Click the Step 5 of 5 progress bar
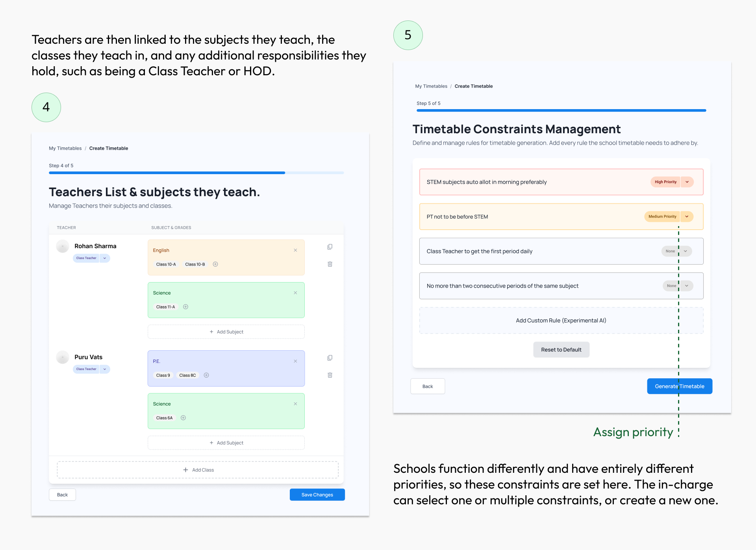Viewport: 756px width, 550px height. (x=561, y=110)
